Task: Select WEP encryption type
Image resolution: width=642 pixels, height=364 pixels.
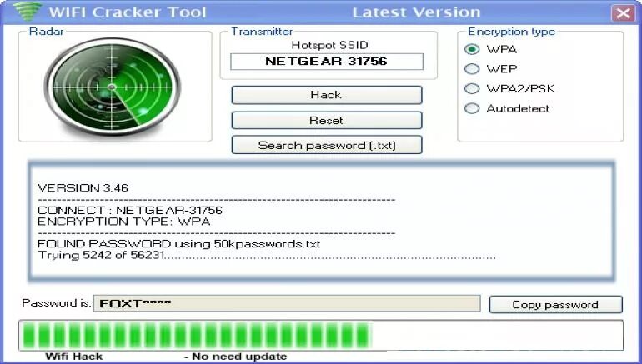Action: [472, 68]
